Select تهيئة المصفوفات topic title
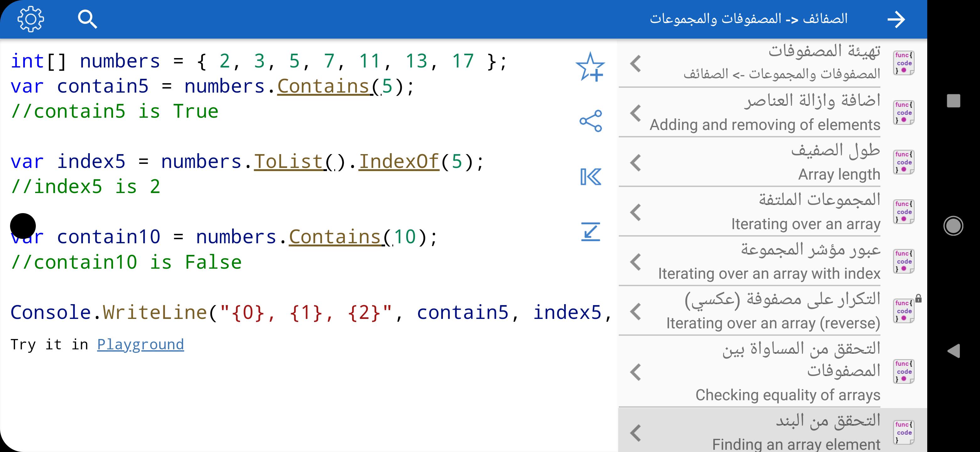The image size is (980, 452). 824,51
